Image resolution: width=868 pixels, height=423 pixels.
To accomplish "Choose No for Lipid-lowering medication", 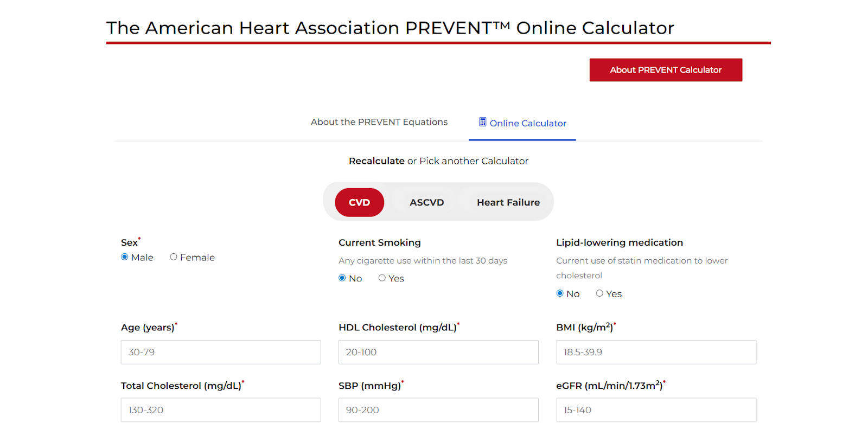I will coord(560,293).
